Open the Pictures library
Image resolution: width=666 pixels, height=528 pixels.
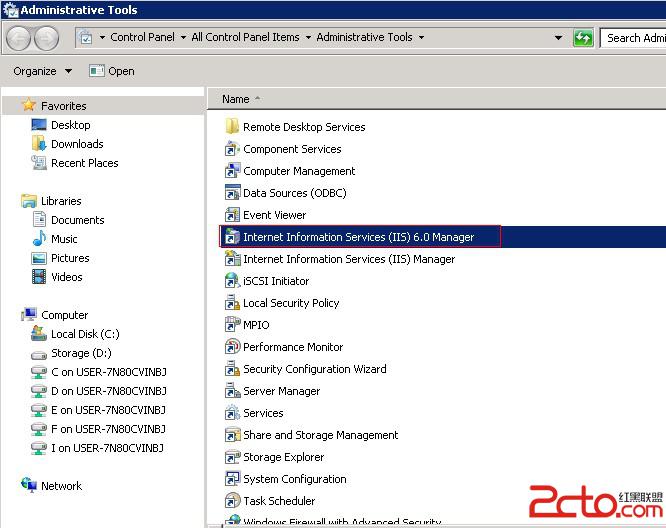click(x=70, y=258)
